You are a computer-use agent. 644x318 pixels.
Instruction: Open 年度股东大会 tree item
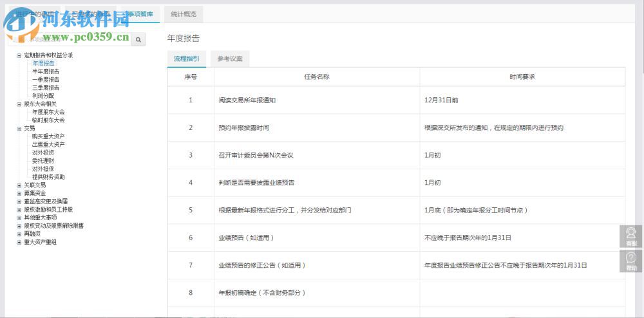pyautogui.click(x=48, y=112)
